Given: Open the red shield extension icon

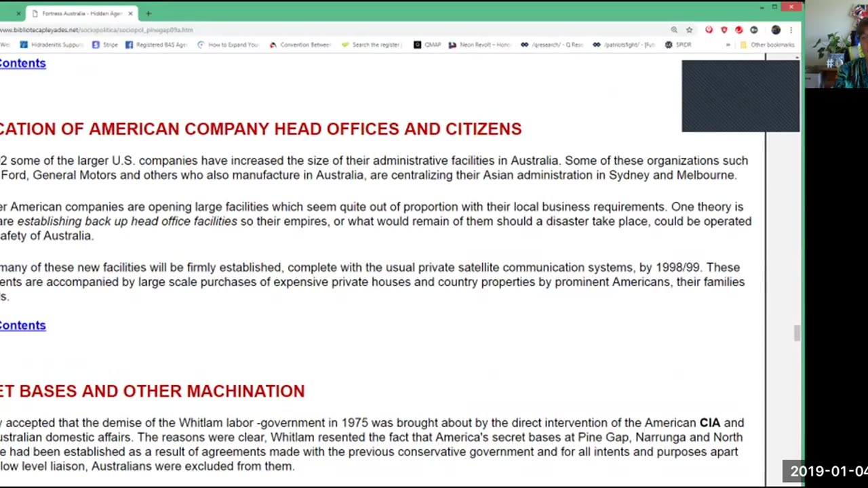Looking at the screenshot, I should click(x=724, y=30).
